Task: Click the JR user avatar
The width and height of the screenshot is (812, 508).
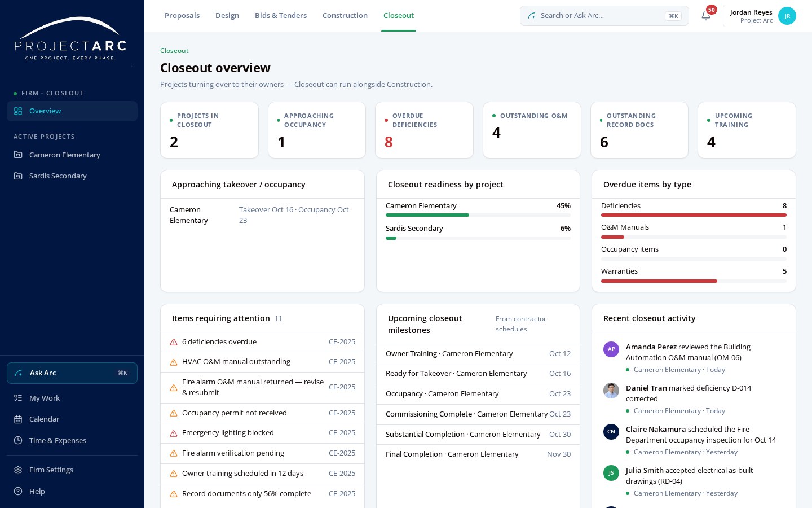Action: point(787,16)
